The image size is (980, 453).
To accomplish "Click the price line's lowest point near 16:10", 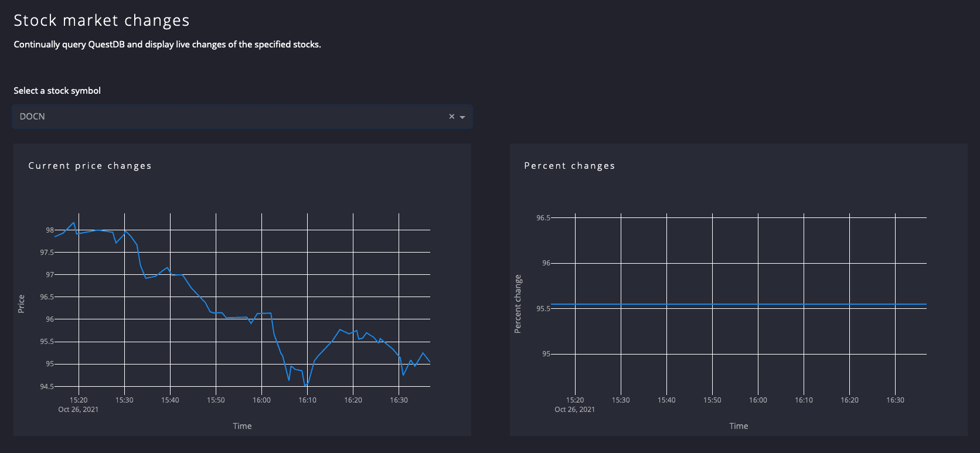I will pos(306,386).
